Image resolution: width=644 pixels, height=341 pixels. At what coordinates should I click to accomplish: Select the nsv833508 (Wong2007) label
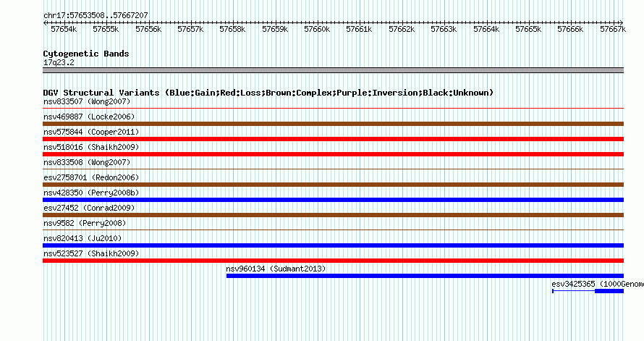[x=87, y=162]
